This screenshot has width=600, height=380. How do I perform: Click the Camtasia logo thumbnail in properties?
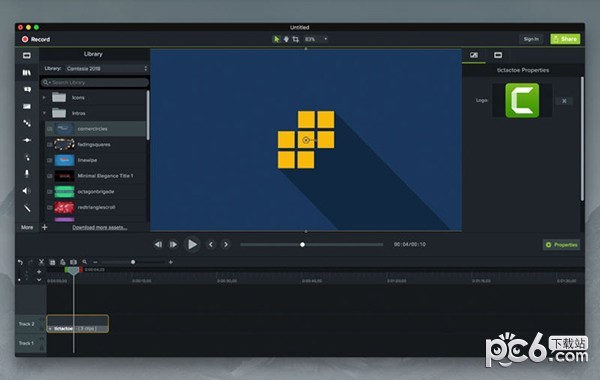tap(522, 100)
